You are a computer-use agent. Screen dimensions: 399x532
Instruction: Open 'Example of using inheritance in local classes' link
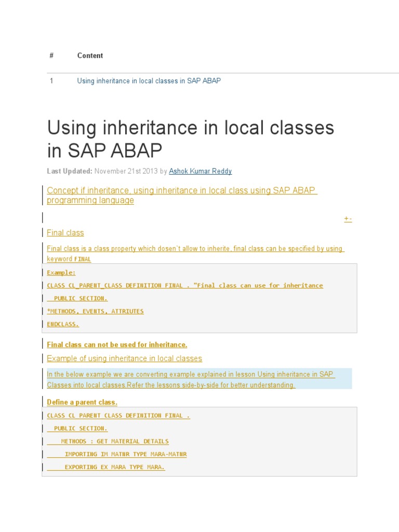pyautogui.click(x=124, y=358)
